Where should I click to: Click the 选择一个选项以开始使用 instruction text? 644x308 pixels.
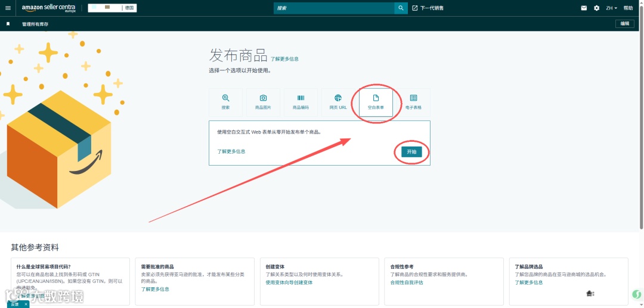point(240,70)
